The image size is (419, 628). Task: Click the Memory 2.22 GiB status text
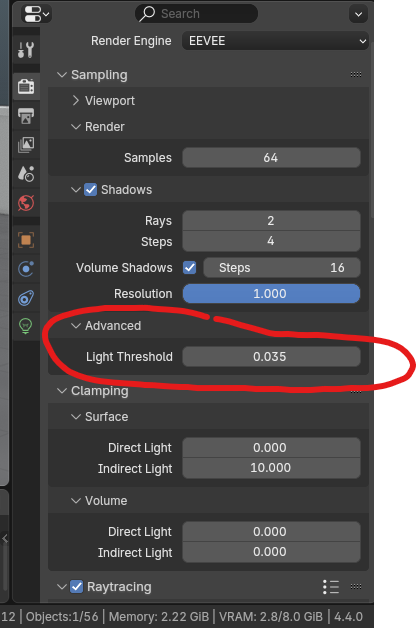coord(159,616)
